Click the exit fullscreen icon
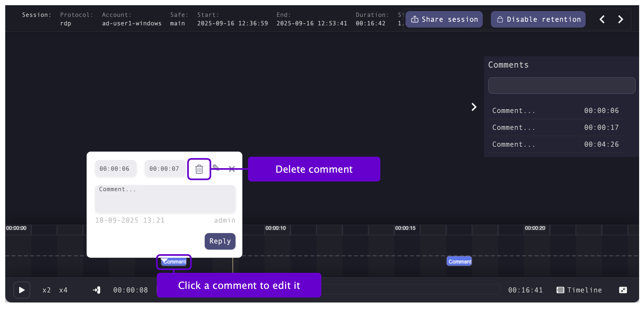Screen dimensions: 644x310 (623, 290)
